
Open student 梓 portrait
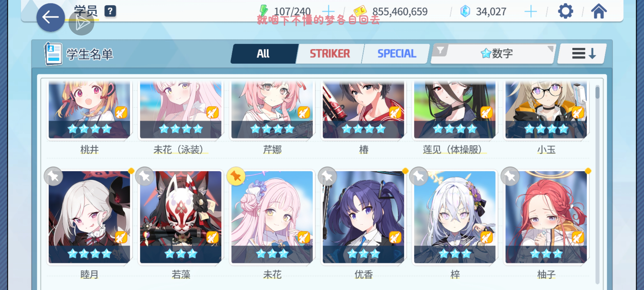tap(454, 217)
